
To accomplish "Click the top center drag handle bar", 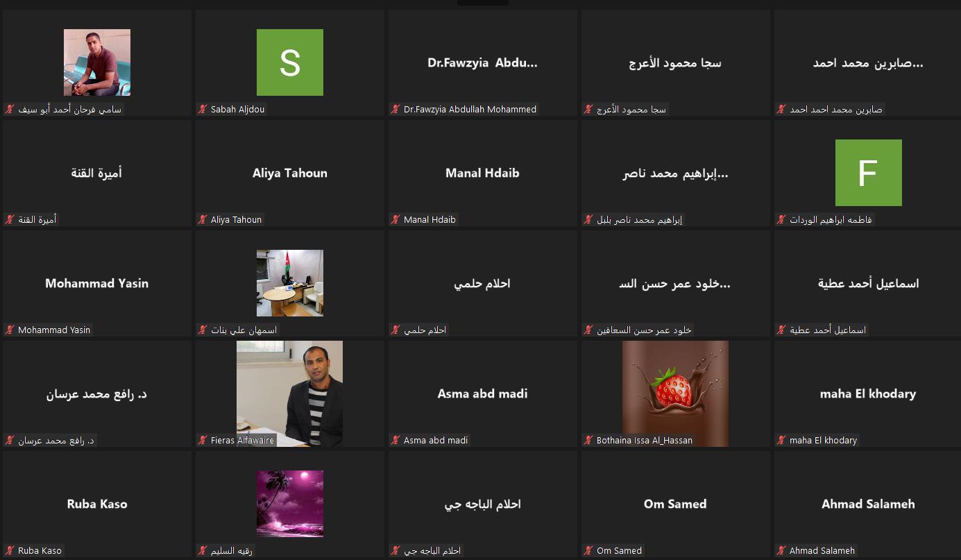I will pyautogui.click(x=483, y=2).
